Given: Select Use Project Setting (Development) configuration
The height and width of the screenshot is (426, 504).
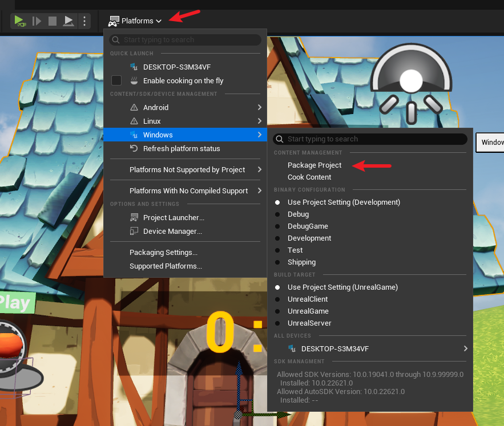Looking at the screenshot, I should 370,202.
